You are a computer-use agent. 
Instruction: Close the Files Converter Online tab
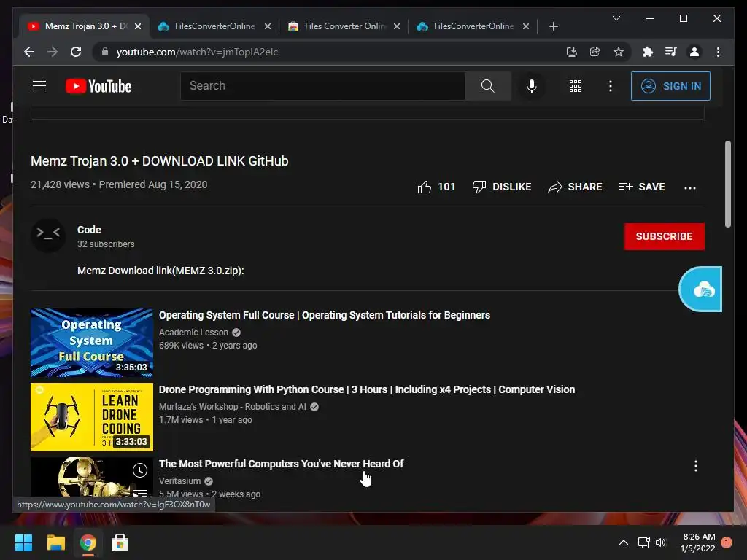tap(397, 26)
